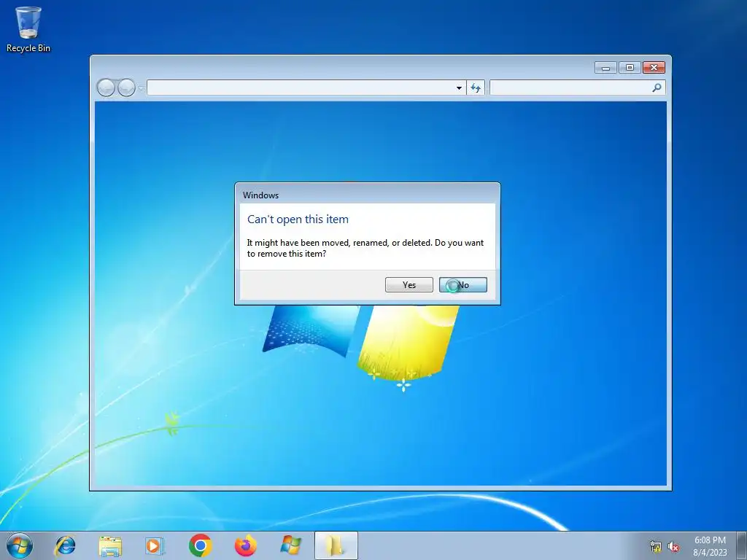Click the address bar refresh button
This screenshot has height=560, width=747.
pyautogui.click(x=476, y=87)
